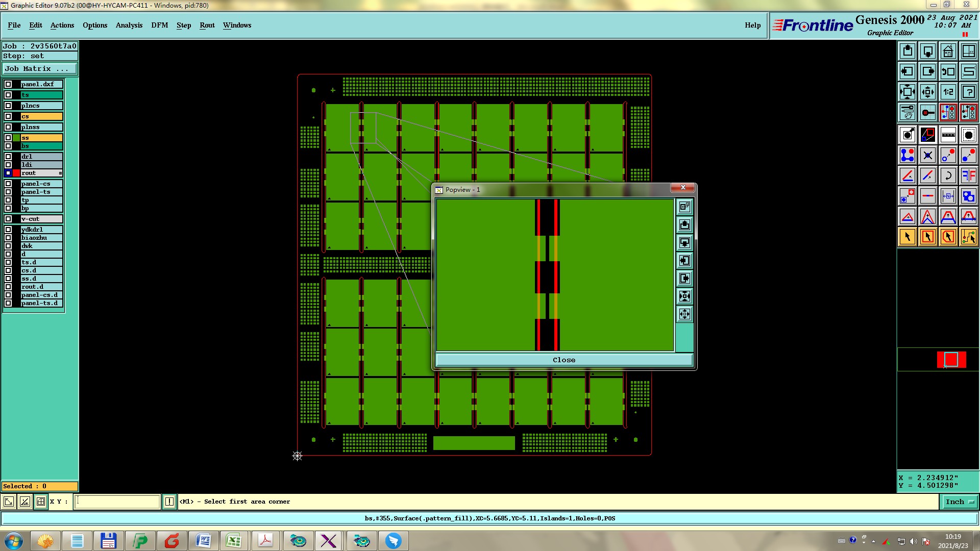Select the arrow pointer select tool
980x551 pixels.
[908, 237]
